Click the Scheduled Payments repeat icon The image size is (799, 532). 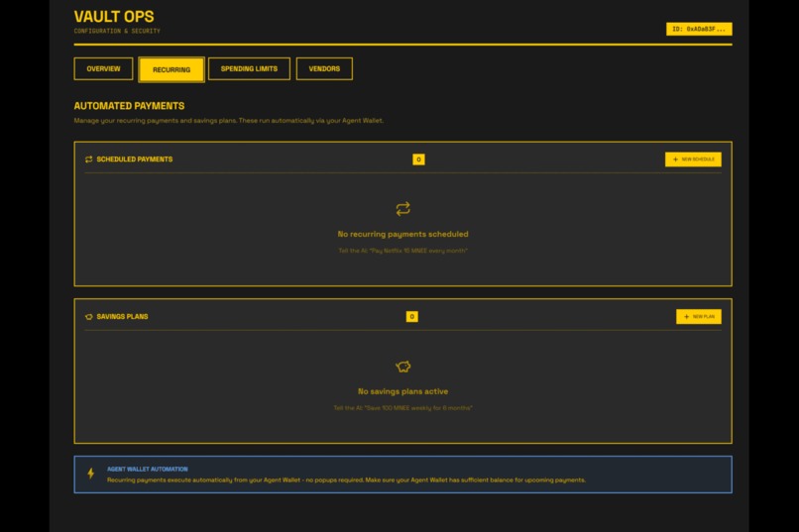tap(88, 160)
